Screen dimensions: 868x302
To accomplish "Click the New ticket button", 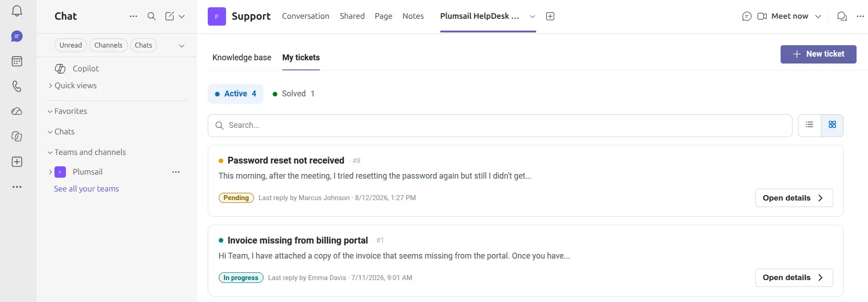I will click(x=819, y=54).
